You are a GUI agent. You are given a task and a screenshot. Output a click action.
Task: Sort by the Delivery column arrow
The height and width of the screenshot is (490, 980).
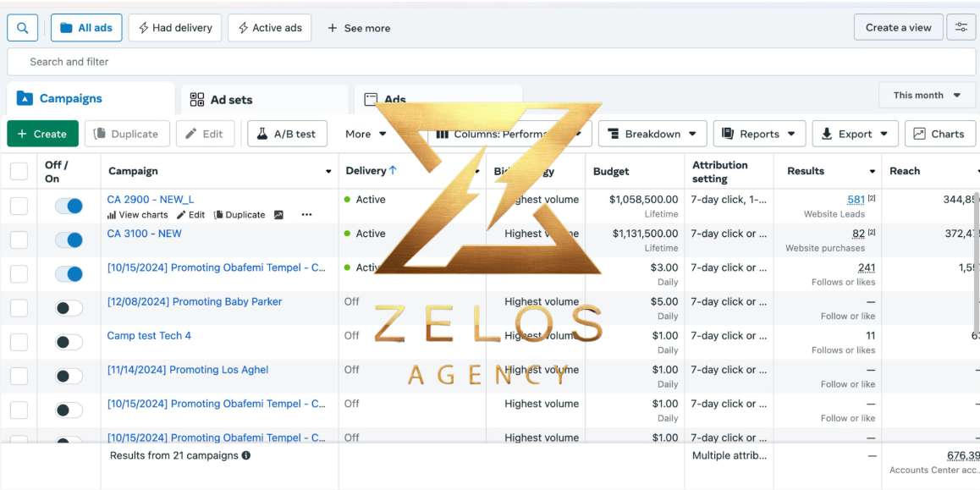pos(394,170)
